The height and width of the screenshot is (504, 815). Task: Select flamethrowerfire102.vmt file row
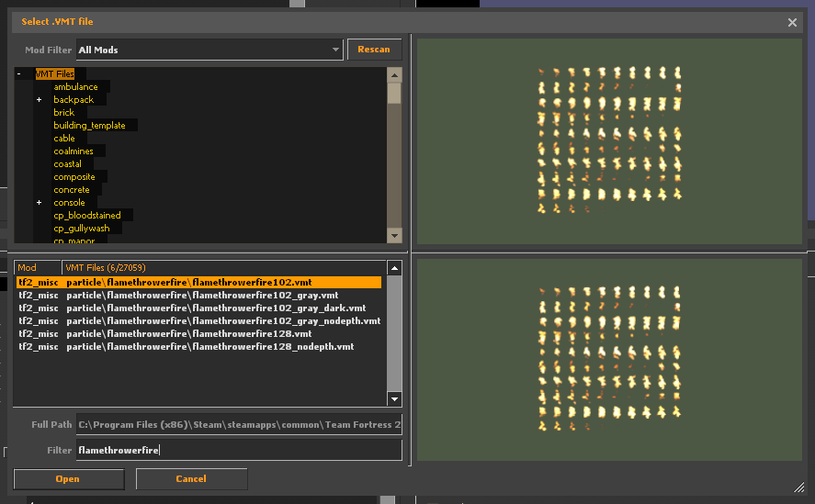(199, 282)
